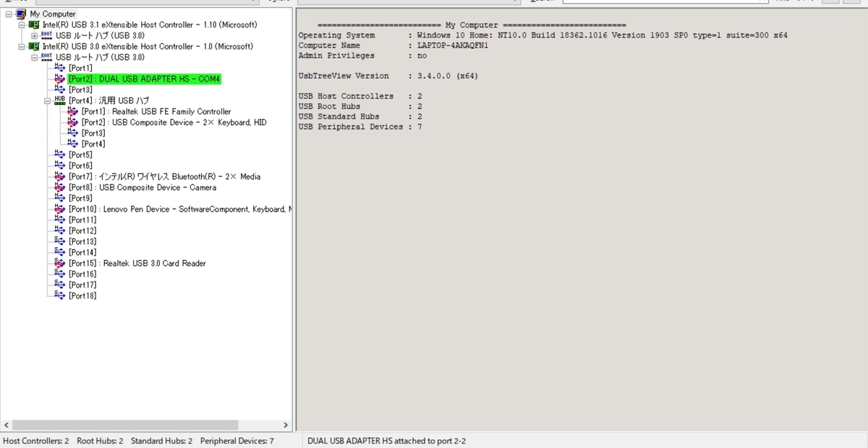868x448 pixels.
Task: Select the [Port14] tree entry
Action: pos(82,252)
